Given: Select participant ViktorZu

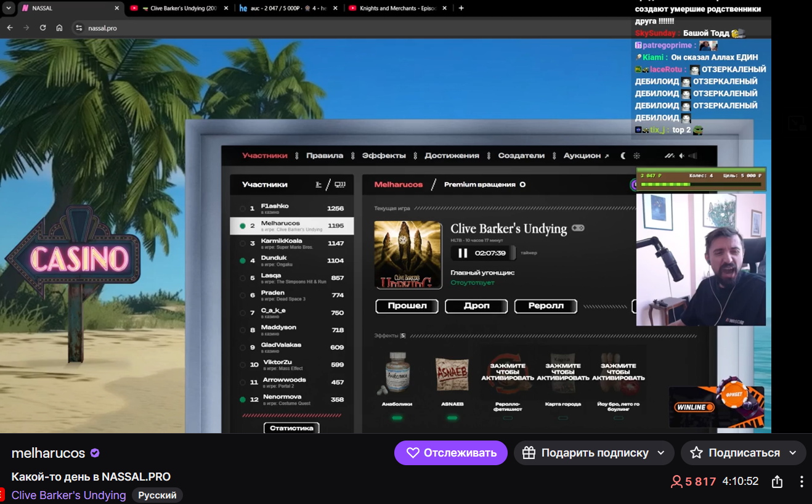Looking at the screenshot, I should click(x=292, y=364).
